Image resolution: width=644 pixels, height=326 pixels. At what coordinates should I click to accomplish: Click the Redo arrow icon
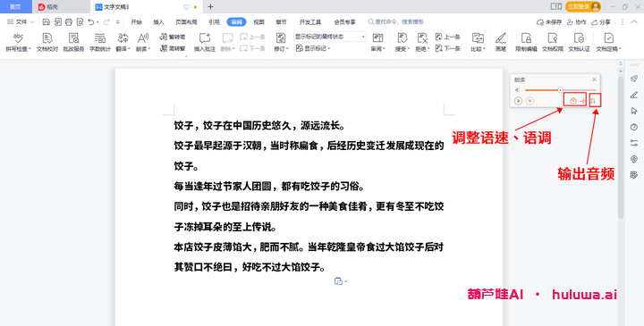[x=106, y=22]
